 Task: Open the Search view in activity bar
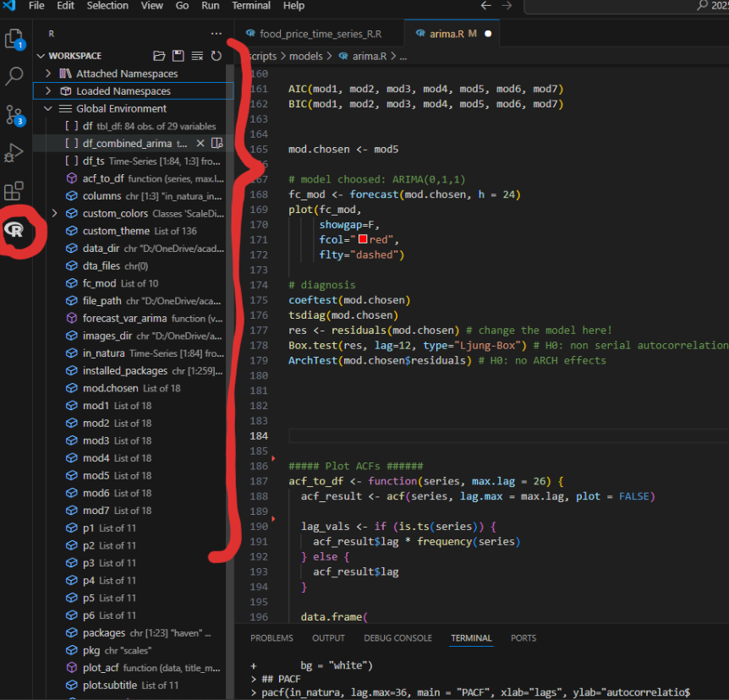[x=14, y=76]
